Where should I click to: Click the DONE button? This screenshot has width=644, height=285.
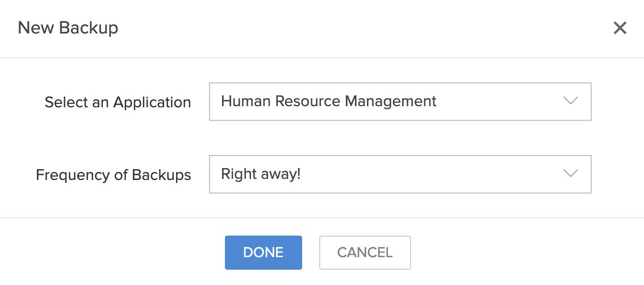(x=263, y=253)
